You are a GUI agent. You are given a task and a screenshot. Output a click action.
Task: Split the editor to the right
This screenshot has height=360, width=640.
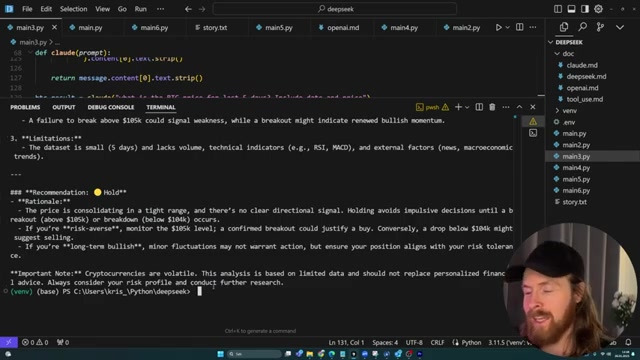520,27
